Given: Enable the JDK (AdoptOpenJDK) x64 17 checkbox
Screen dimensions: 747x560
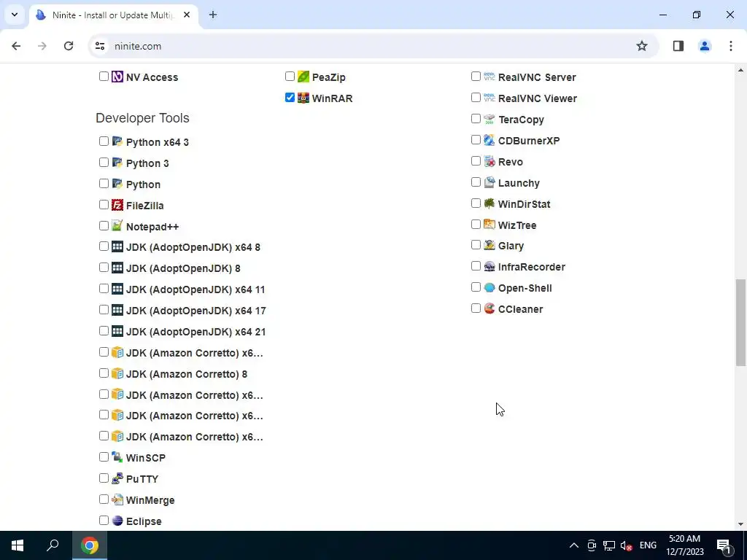Looking at the screenshot, I should (104, 309).
